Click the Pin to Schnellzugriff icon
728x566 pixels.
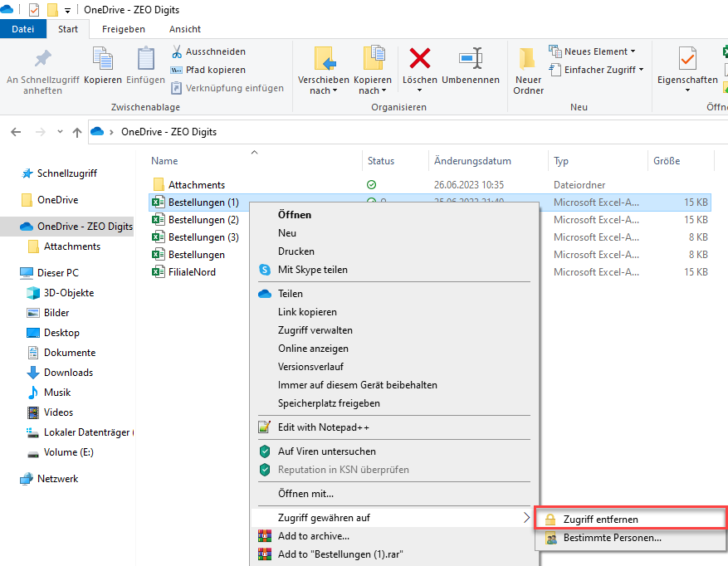pos(42,58)
